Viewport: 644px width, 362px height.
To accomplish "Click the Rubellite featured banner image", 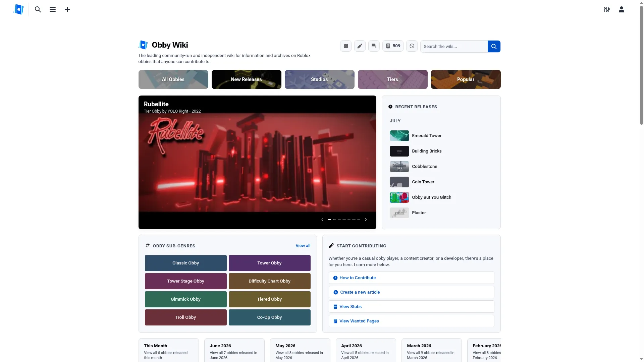I will click(257, 163).
